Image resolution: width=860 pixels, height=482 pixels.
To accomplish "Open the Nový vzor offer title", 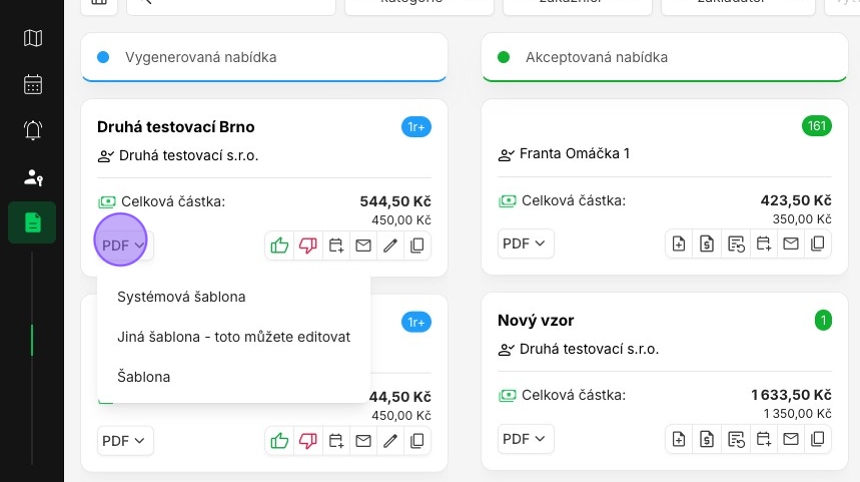I will [535, 321].
